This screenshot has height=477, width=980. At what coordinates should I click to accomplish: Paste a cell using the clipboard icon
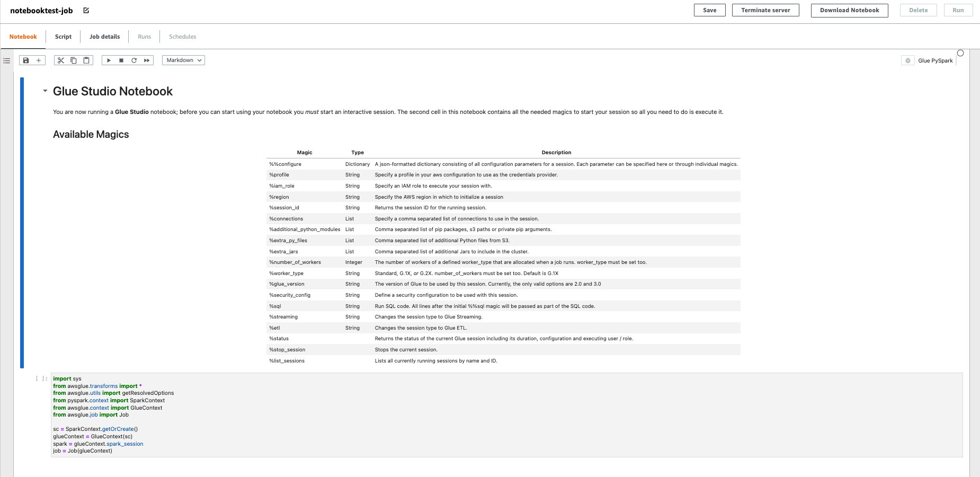pos(86,60)
